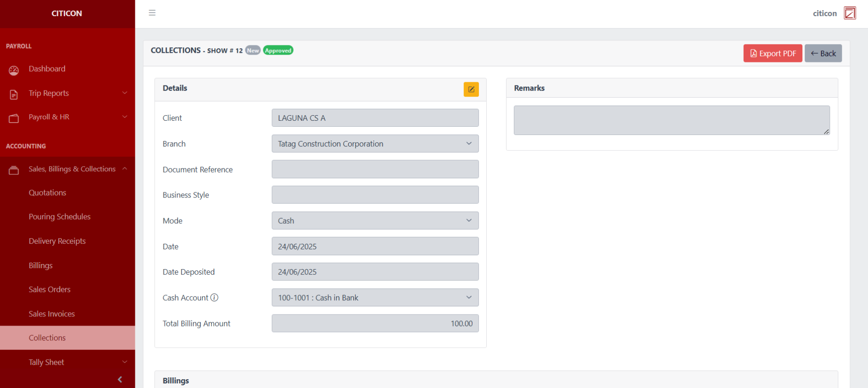Go to Sales Invoices page
This screenshot has width=868, height=388.
[x=52, y=314]
